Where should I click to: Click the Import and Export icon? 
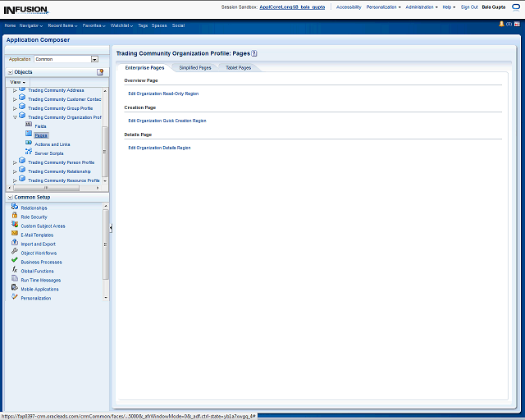tap(15, 243)
